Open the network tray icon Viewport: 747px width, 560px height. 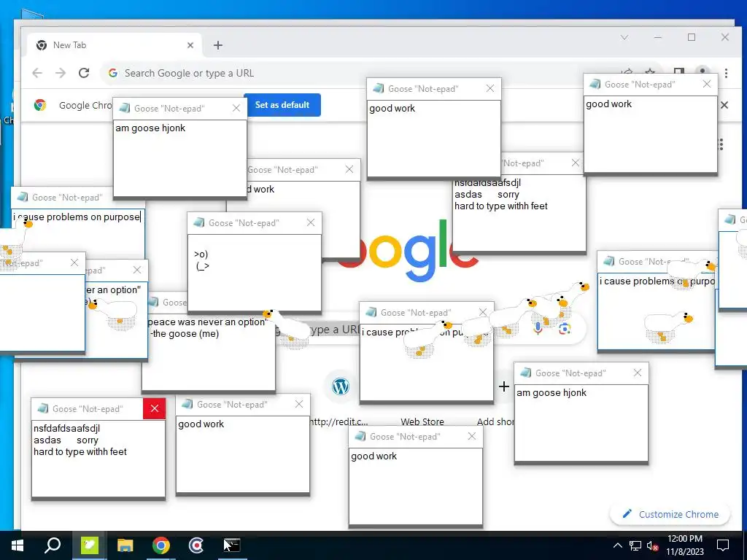[x=635, y=545]
